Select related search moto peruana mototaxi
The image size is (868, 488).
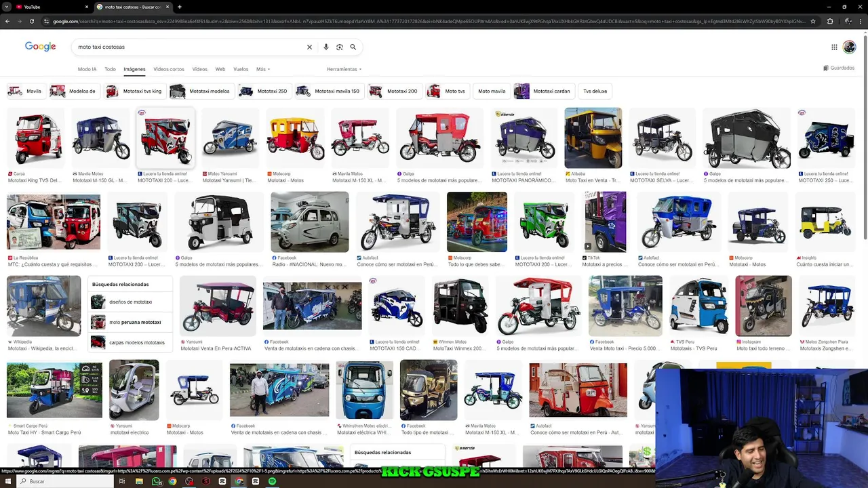pos(130,322)
